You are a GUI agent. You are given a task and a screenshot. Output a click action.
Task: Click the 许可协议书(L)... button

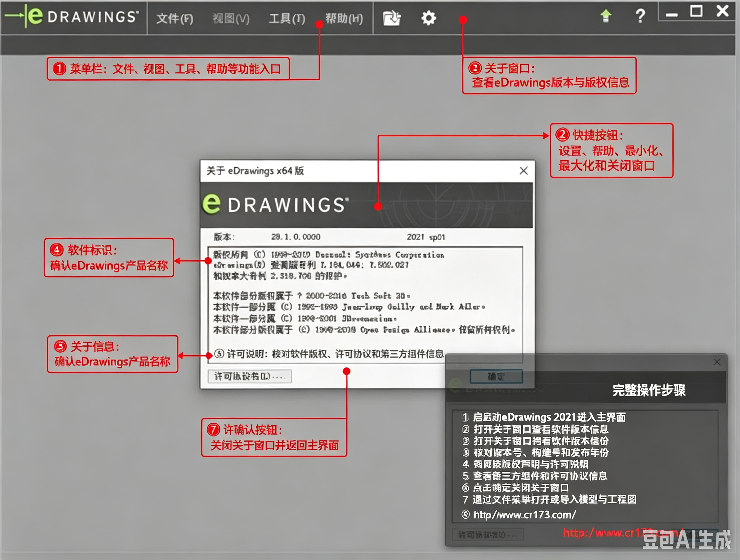coord(249,376)
